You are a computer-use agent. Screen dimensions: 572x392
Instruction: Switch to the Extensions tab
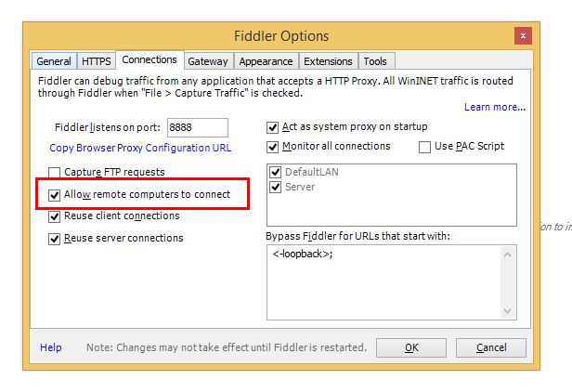[328, 61]
